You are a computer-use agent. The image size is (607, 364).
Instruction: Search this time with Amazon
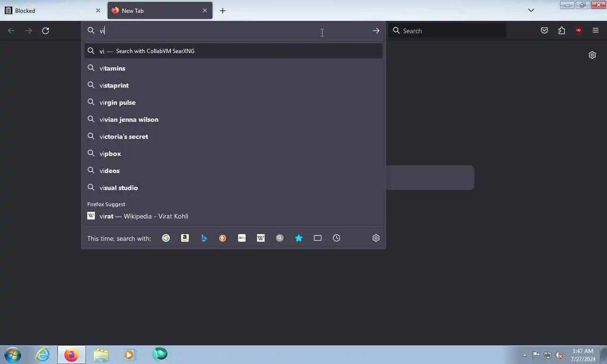click(185, 238)
